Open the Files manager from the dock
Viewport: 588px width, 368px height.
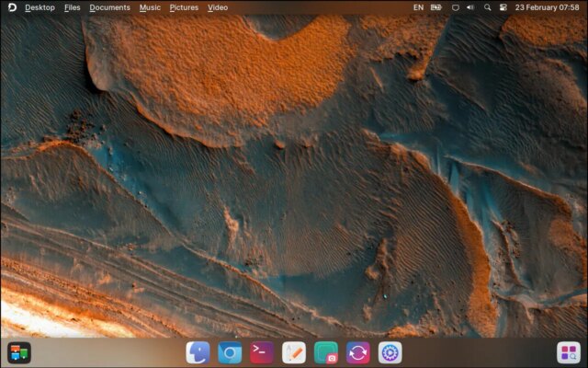click(x=198, y=352)
